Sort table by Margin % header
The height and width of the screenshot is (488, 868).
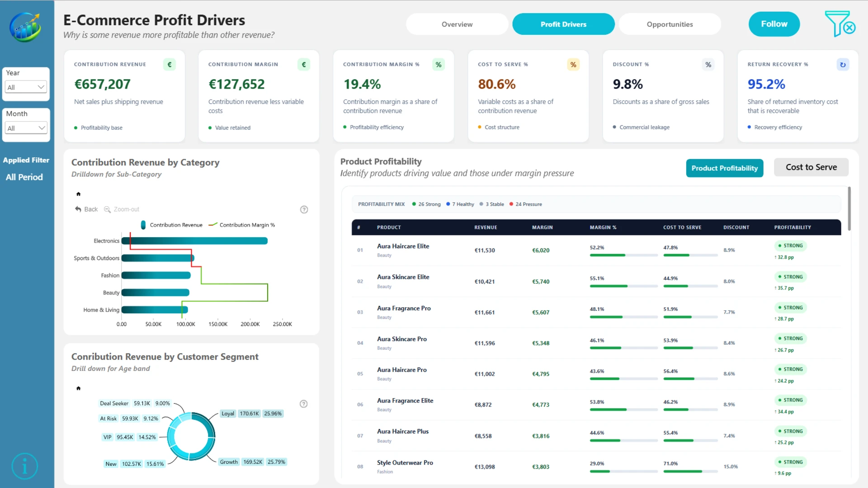click(x=603, y=227)
